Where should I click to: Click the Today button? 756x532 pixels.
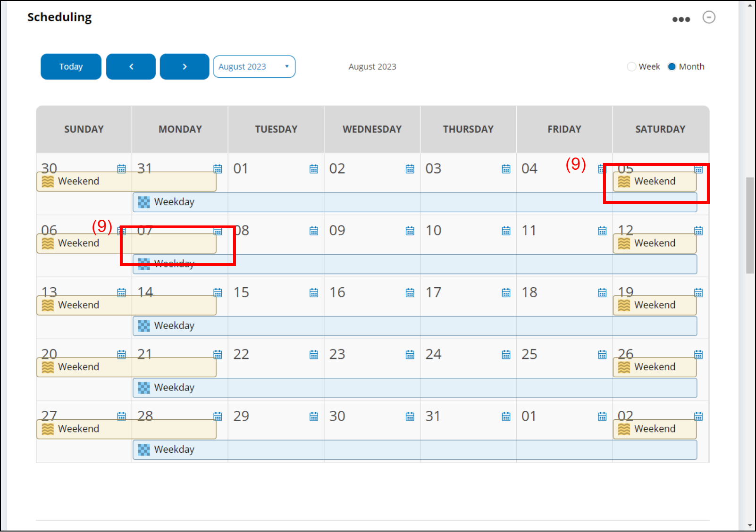[x=71, y=66]
